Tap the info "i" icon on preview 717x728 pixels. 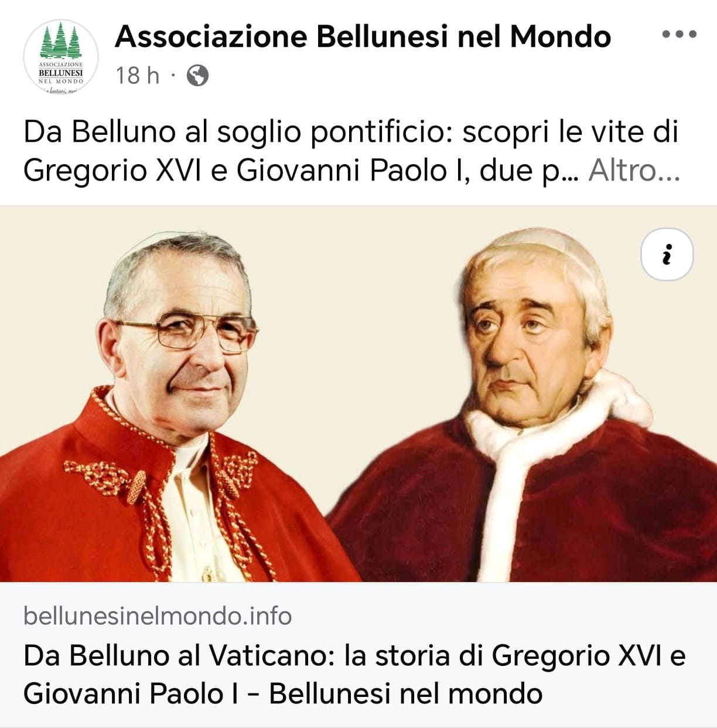(x=667, y=254)
